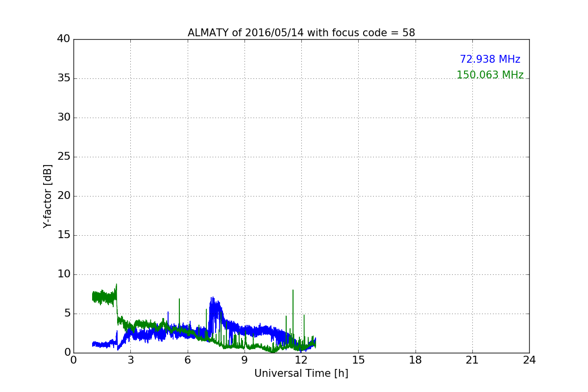Select the green '150.063 MHz' legend label

[490, 75]
